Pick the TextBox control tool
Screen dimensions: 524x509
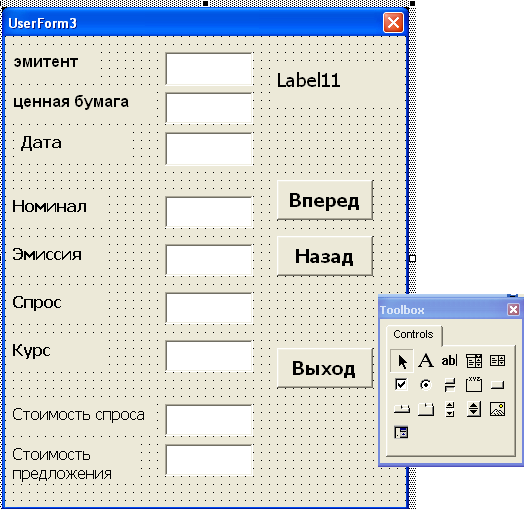click(449, 361)
